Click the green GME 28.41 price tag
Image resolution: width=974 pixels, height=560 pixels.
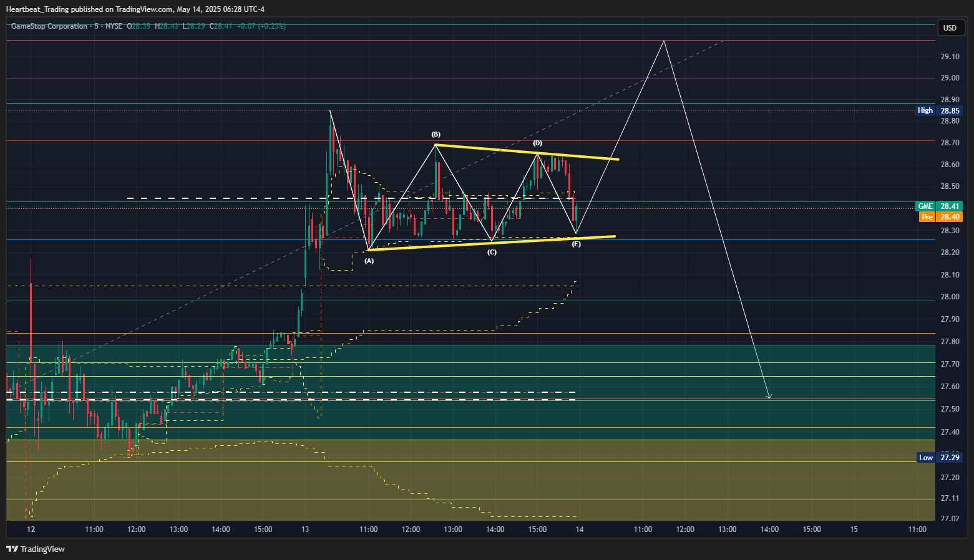point(939,206)
